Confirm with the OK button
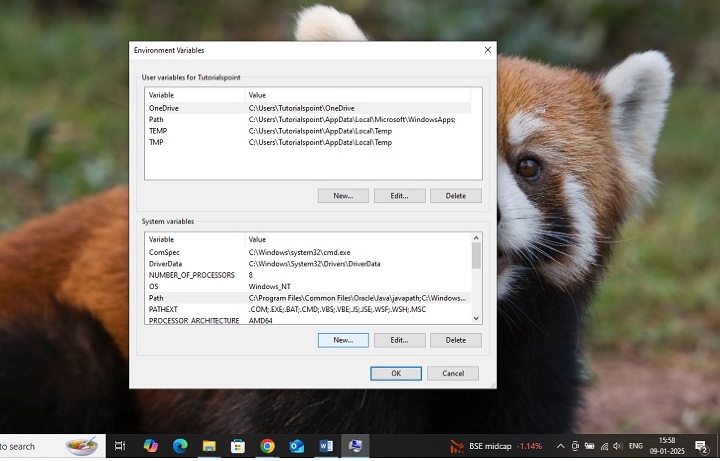Viewport: 720px width, 461px height. (396, 373)
